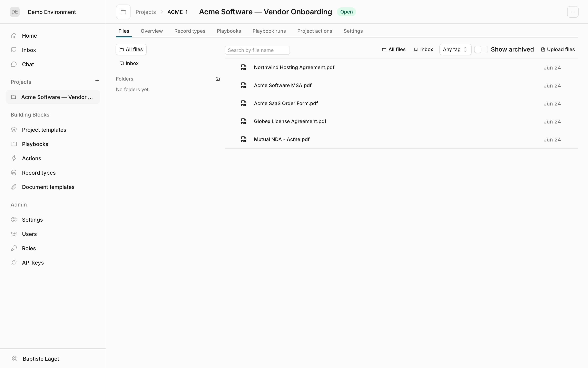Screen dimensions: 588x368
Task: Click the API keys plug icon
Action: 14,263
